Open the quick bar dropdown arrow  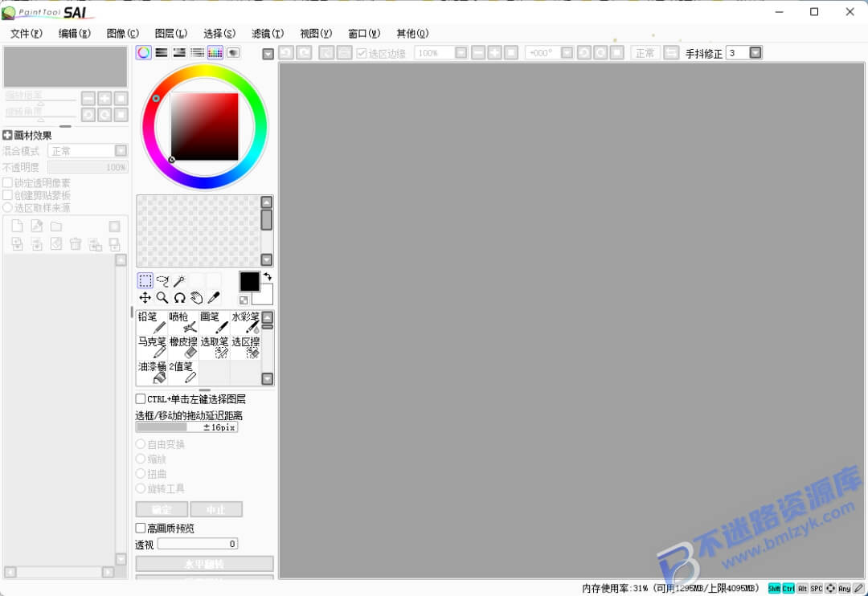268,54
